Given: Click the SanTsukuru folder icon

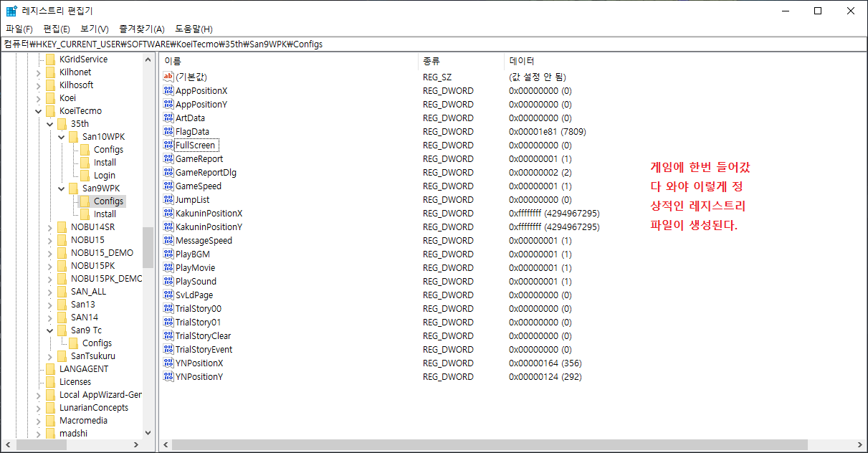Looking at the screenshot, I should pos(62,356).
